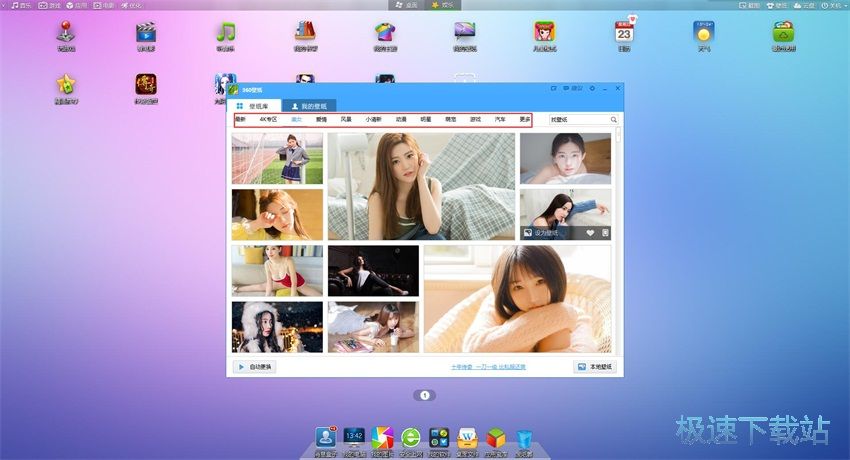Open the four-app folder icon in the dock
Screen dimensions: 850x460
[x=439, y=438]
